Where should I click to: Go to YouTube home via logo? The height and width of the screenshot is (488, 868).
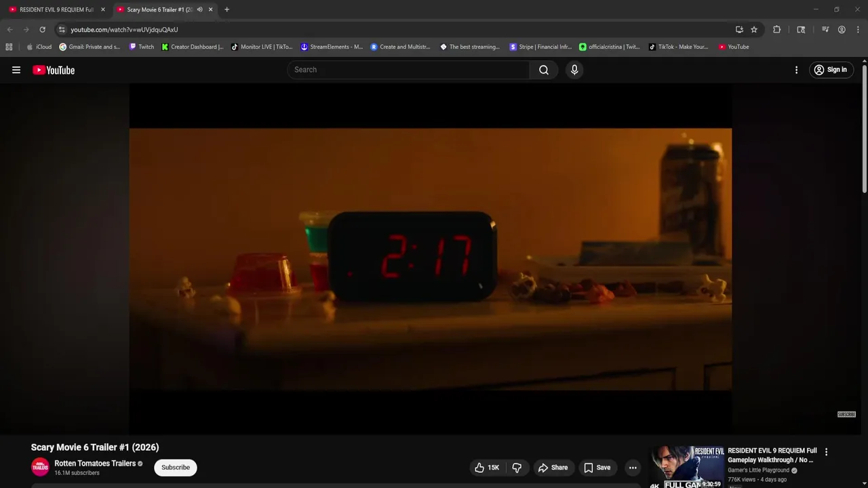pos(54,70)
